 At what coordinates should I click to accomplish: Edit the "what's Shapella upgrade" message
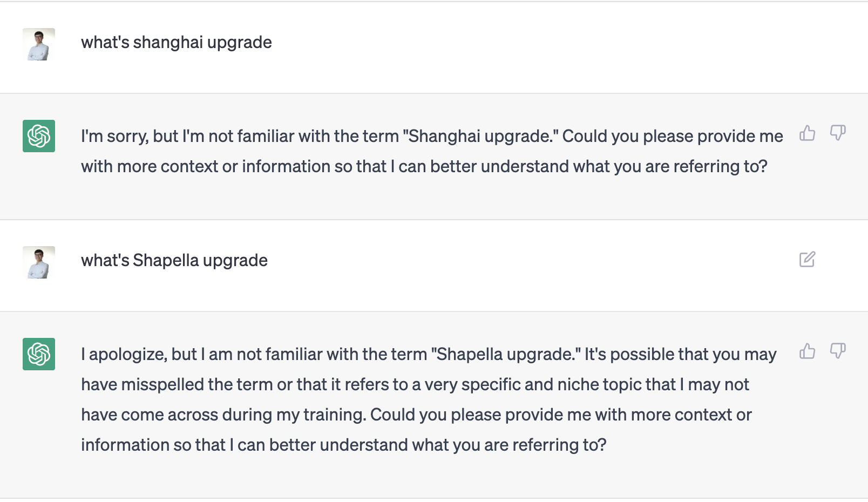click(x=807, y=260)
